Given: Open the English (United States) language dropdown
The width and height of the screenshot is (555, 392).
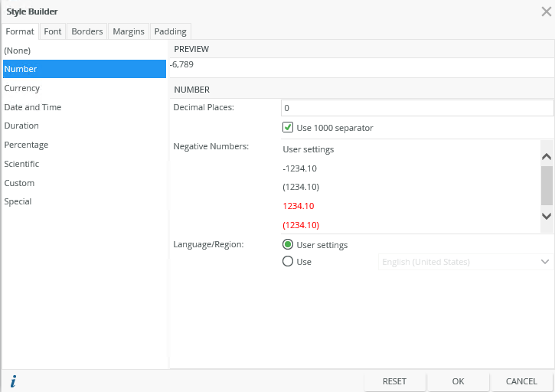Looking at the screenshot, I should pos(466,262).
